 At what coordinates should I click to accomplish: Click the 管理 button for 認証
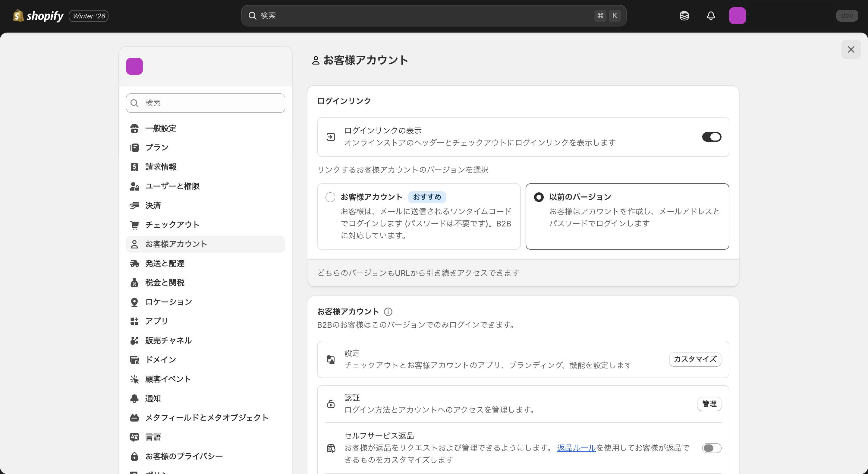(709, 404)
